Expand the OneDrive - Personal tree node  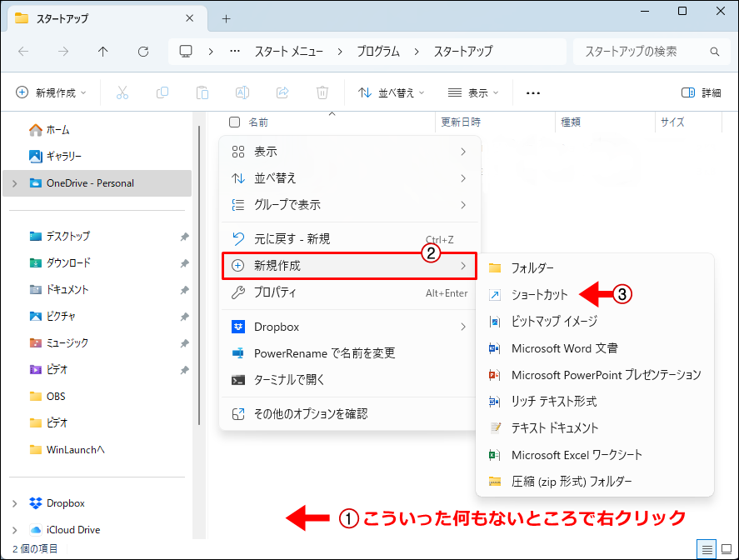click(14, 183)
